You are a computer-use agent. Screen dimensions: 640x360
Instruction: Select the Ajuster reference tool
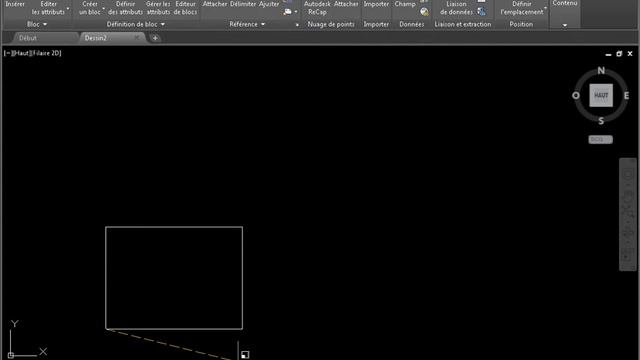click(269, 4)
